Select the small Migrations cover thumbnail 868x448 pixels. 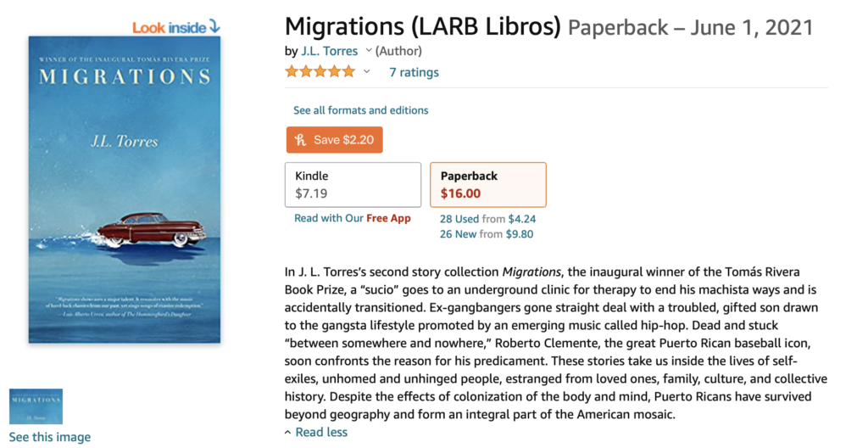[x=36, y=406]
